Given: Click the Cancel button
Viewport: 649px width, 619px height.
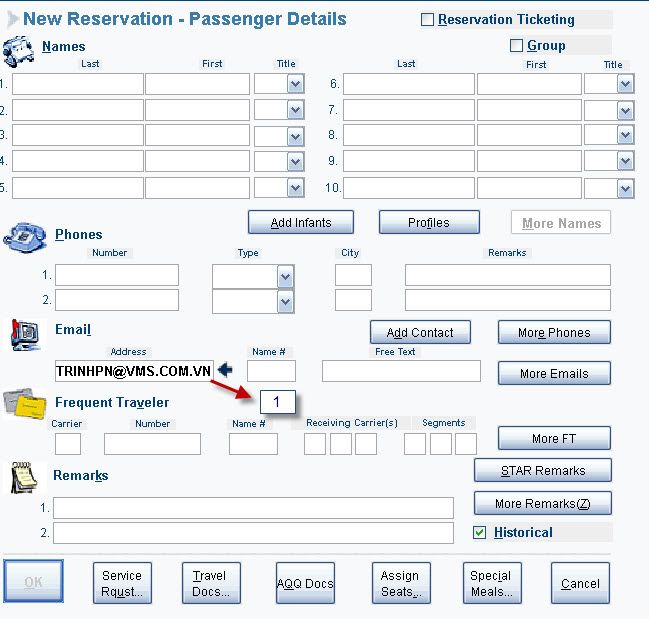Looking at the screenshot, I should (579, 583).
